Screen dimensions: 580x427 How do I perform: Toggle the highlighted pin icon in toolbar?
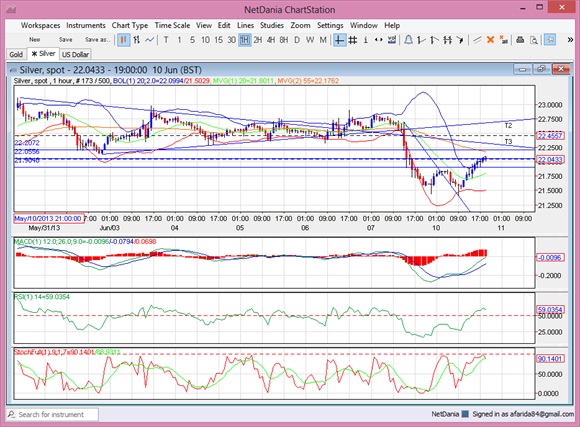[550, 40]
